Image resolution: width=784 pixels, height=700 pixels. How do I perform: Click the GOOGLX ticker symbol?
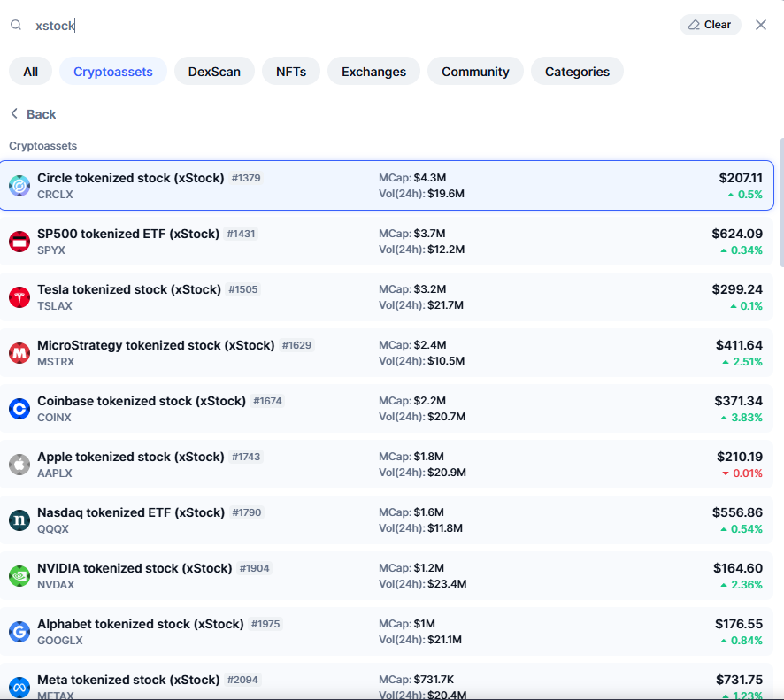60,641
